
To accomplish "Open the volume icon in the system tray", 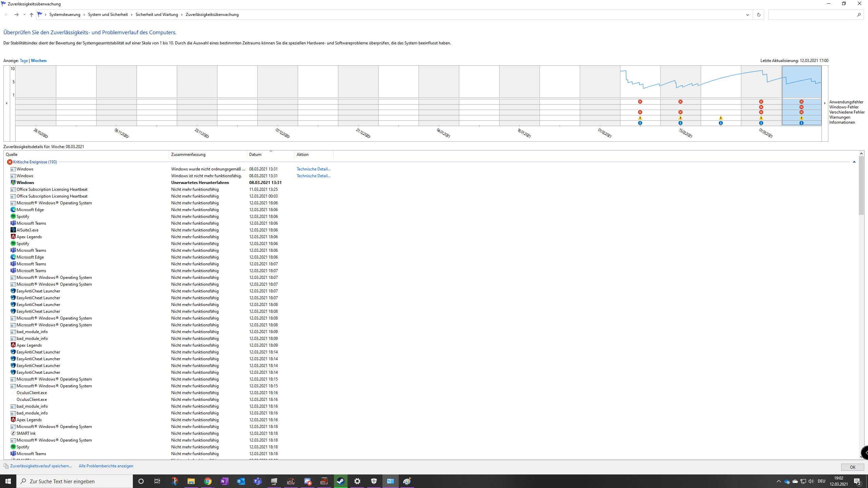I will [x=811, y=481].
